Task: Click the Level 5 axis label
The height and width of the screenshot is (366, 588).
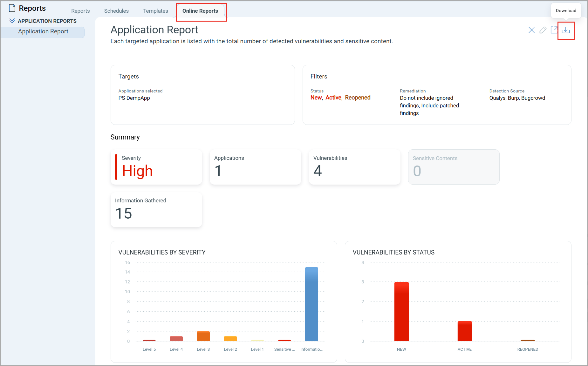Action: pyautogui.click(x=149, y=349)
